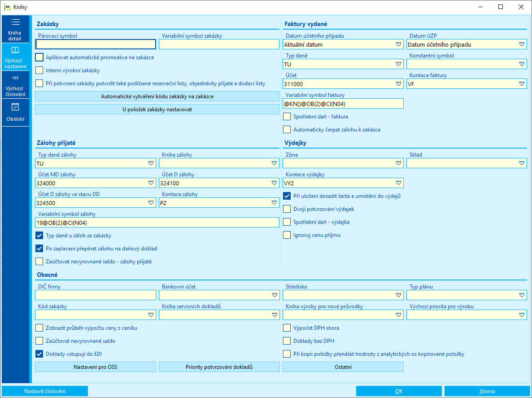532x398 pixels.
Task: Open the Kontace zálohy dropdown
Action: [x=275, y=203]
